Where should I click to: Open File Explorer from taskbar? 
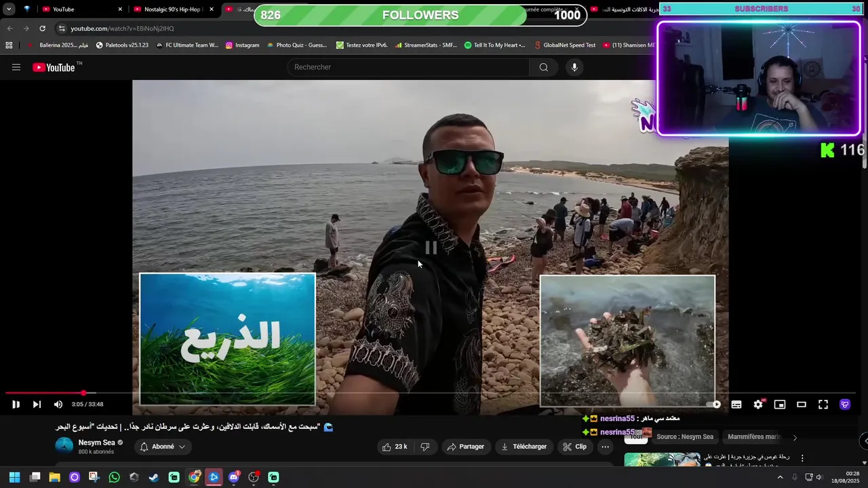[54, 477]
